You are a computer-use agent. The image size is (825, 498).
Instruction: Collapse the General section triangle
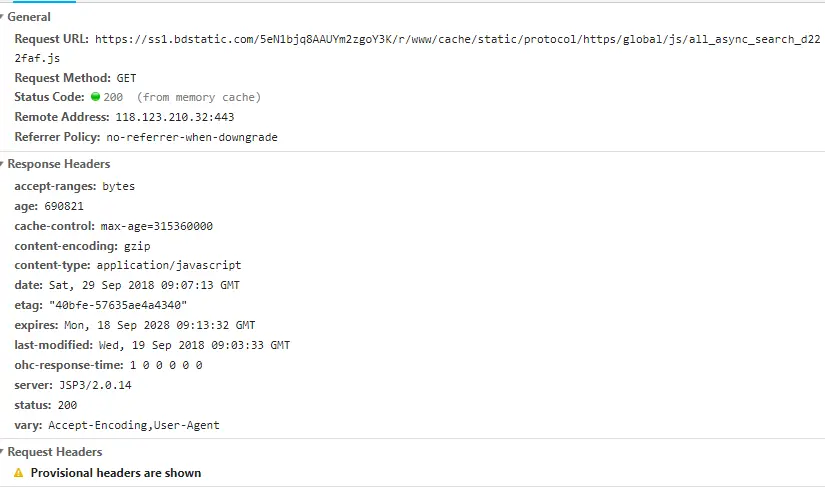[2, 17]
